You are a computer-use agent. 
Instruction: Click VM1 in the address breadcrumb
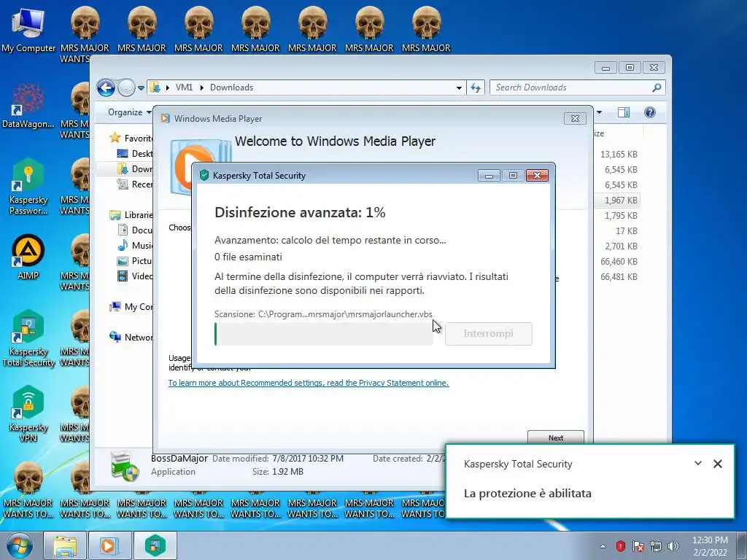click(x=184, y=87)
